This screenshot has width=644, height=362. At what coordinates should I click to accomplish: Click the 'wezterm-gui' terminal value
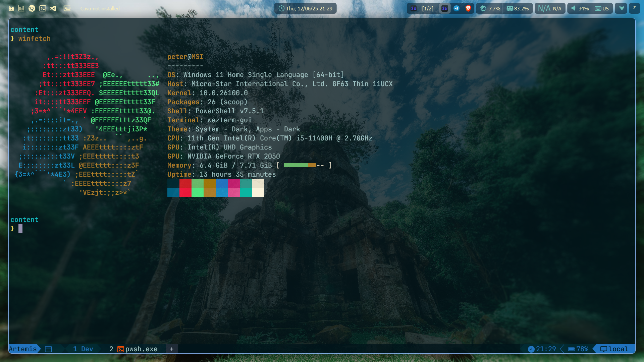point(230,120)
